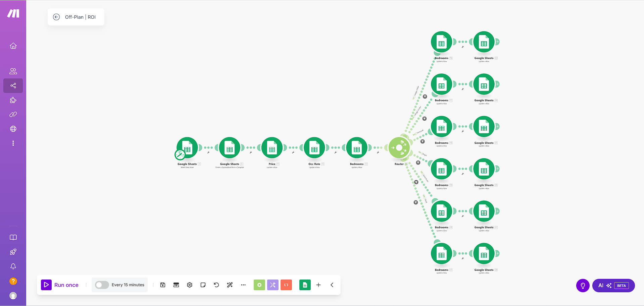Enable the Every 15 minutes scheduling toggle
644x306 pixels.
[x=102, y=285]
